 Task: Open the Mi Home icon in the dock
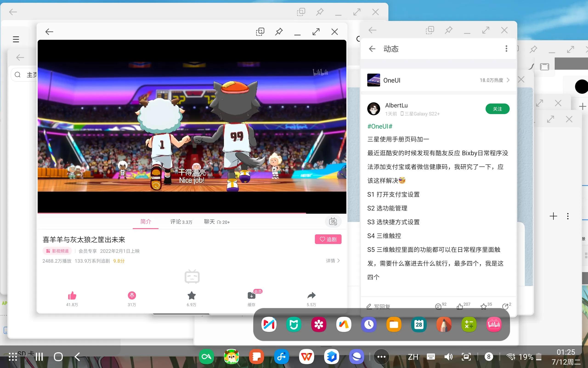[x=294, y=324]
